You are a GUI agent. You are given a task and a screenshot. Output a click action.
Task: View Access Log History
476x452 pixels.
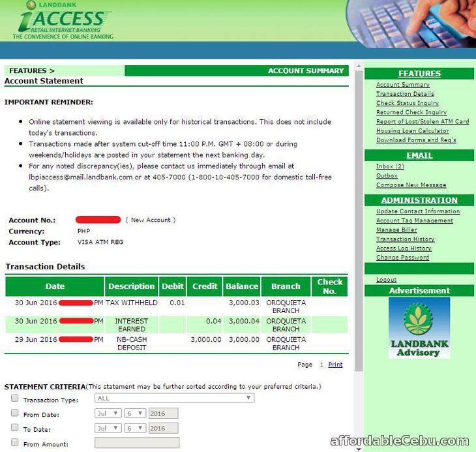(404, 249)
